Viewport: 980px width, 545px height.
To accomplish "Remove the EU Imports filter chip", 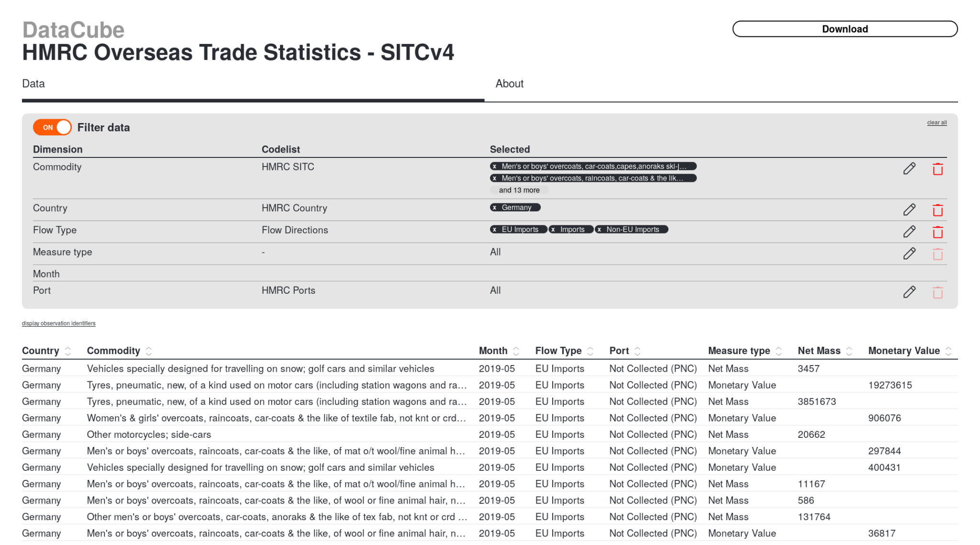I will (495, 230).
